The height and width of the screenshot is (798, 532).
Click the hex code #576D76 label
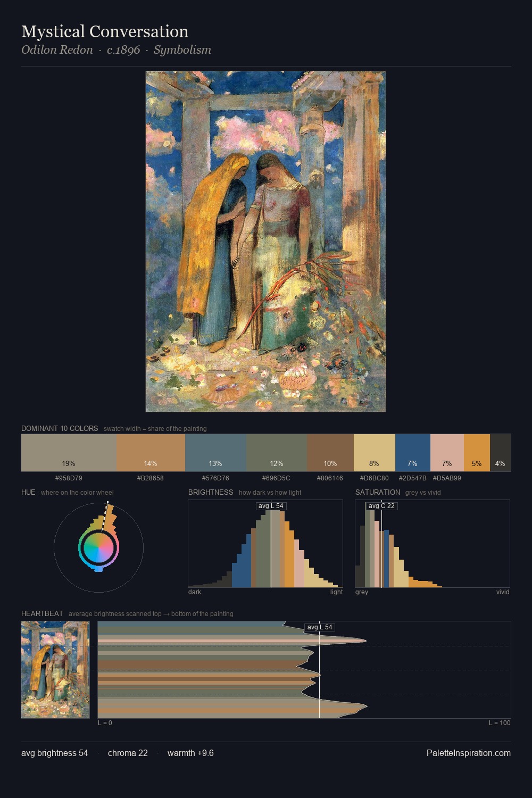click(215, 478)
